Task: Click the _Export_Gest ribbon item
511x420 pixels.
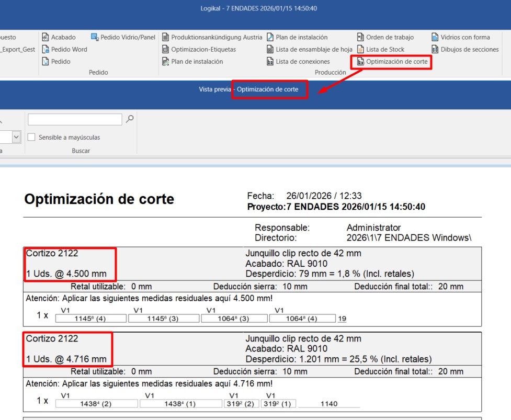Action: click(x=18, y=50)
